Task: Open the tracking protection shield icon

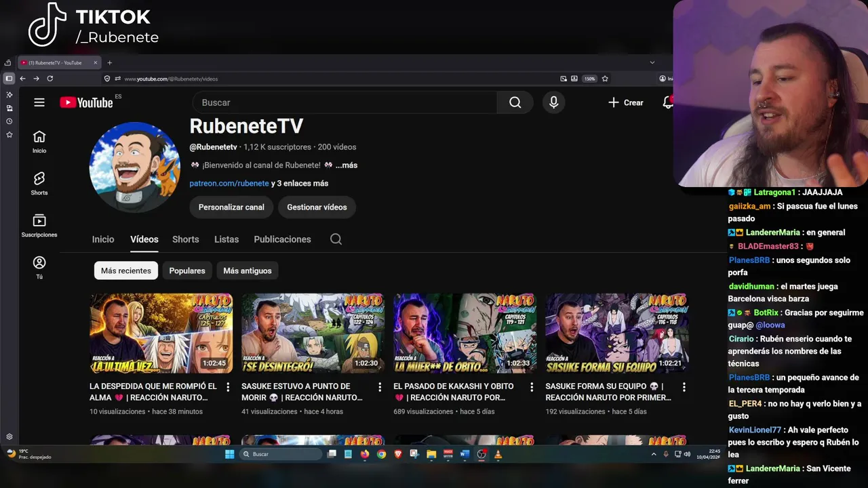Action: click(x=106, y=79)
